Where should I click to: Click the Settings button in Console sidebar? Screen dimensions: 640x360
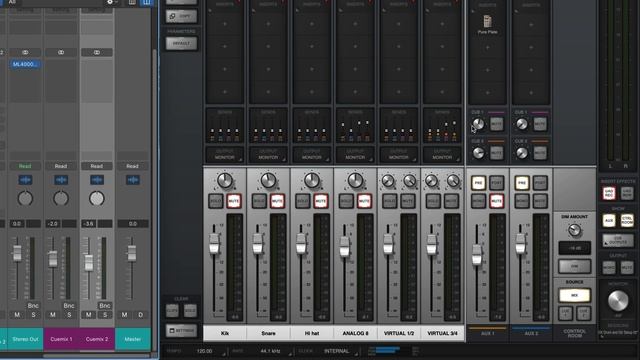pos(182,331)
